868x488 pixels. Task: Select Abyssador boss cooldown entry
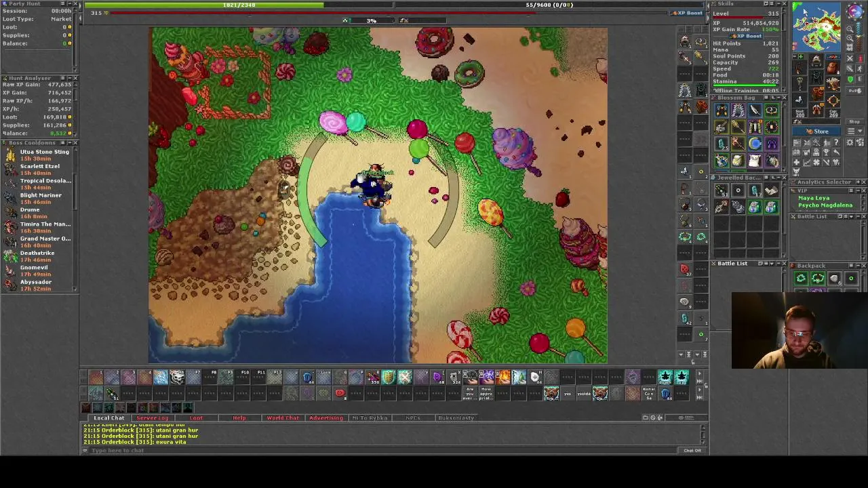click(x=38, y=285)
